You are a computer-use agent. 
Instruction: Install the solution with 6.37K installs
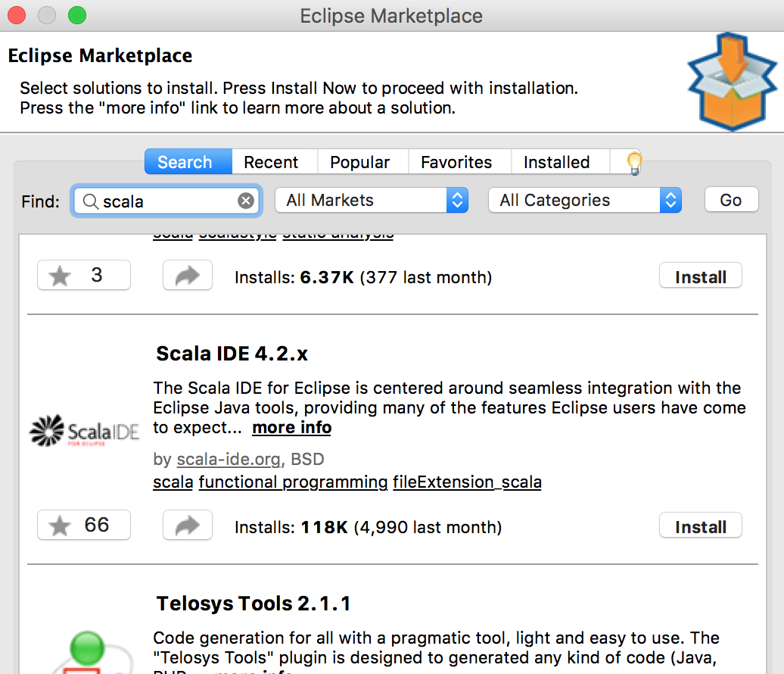pos(701,276)
